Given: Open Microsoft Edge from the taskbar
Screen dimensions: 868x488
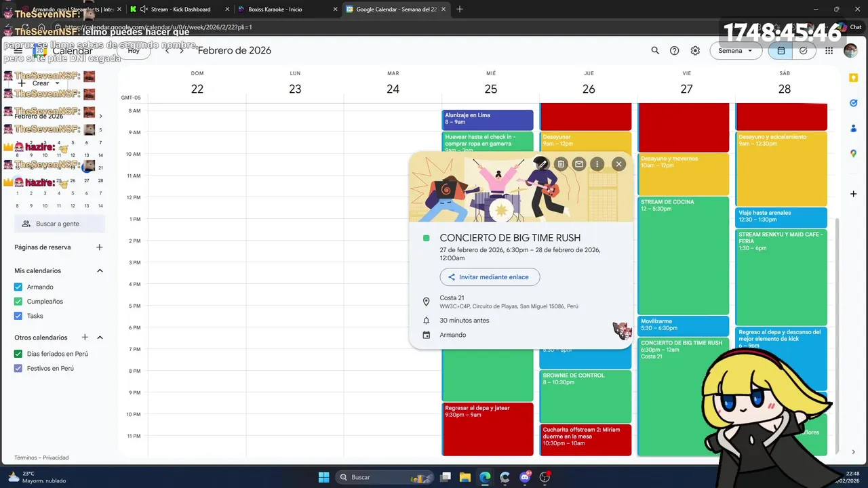Looking at the screenshot, I should 485,477.
